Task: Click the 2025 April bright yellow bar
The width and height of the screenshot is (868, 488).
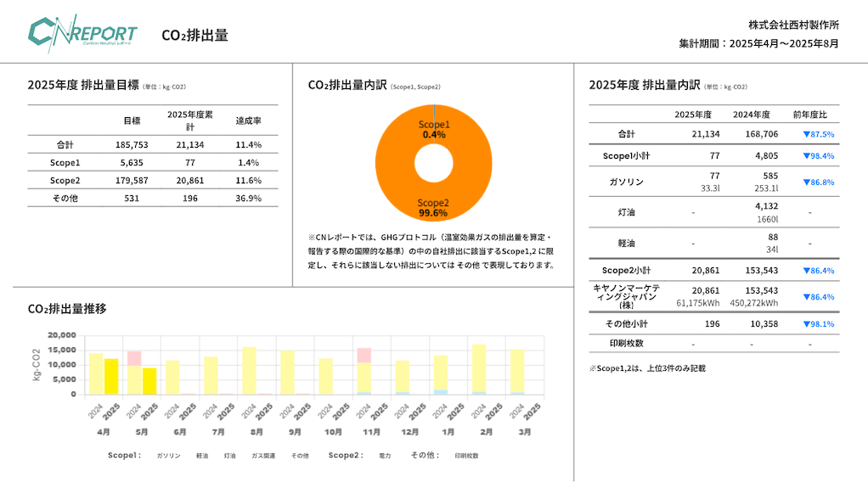Action: tap(111, 376)
